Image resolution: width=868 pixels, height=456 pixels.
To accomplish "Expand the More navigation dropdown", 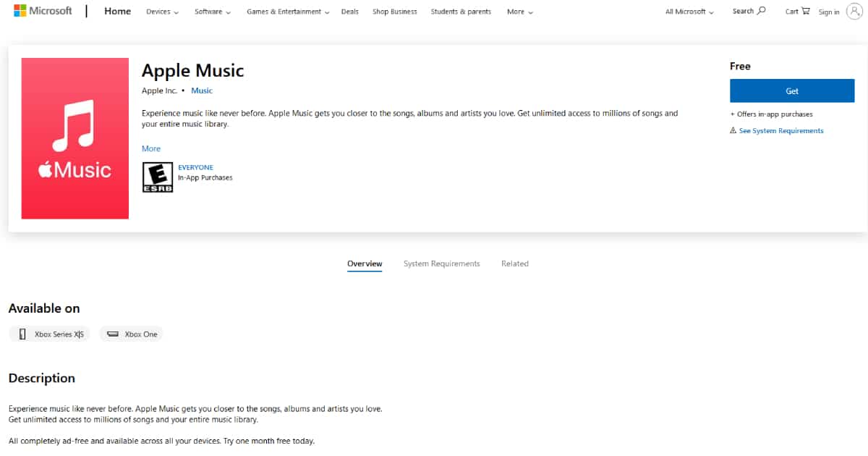I will pos(520,12).
